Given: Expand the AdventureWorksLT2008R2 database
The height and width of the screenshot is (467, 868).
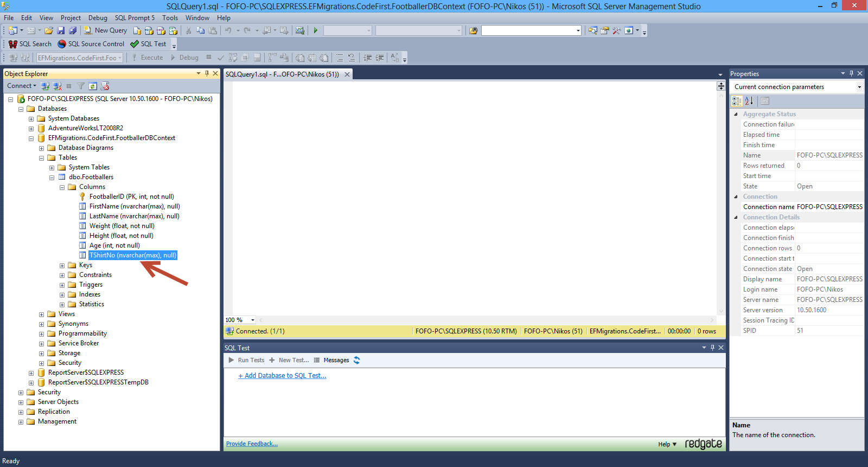Looking at the screenshot, I should [x=31, y=129].
